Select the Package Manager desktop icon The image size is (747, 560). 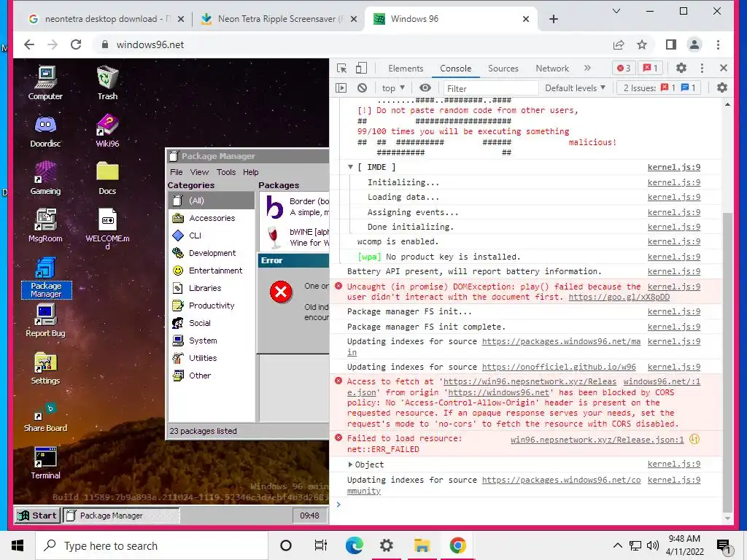[46, 278]
